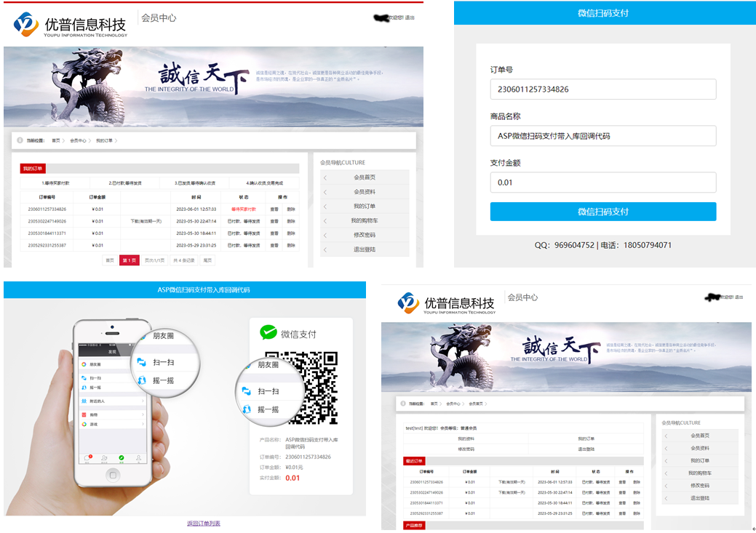Open 我的购物车 arrow in My Orders page sidebar

[325, 221]
